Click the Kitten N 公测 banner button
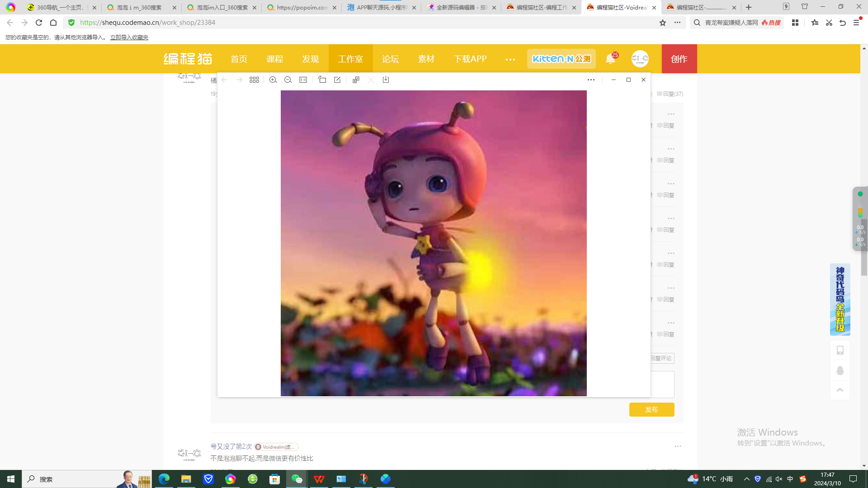This screenshot has width=868, height=488. point(561,59)
